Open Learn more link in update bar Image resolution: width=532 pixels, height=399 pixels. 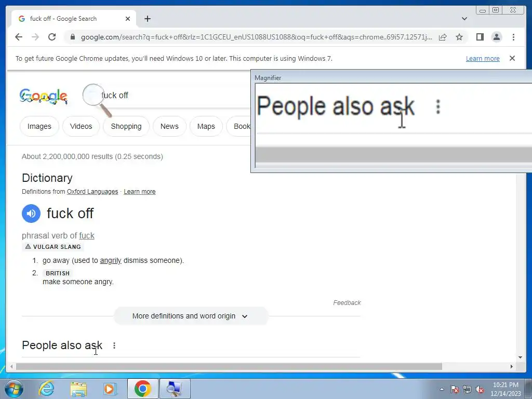(483, 58)
